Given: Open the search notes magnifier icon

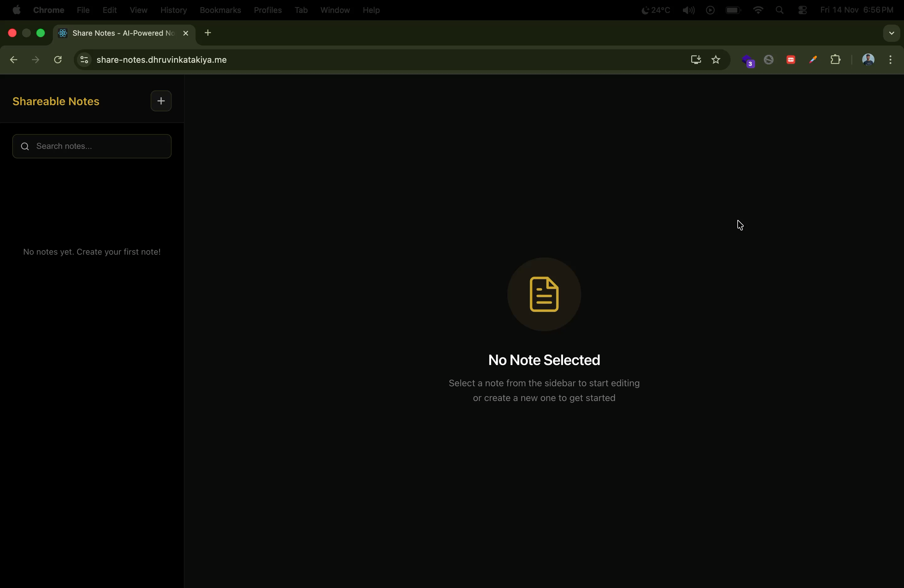Looking at the screenshot, I should pyautogui.click(x=24, y=146).
